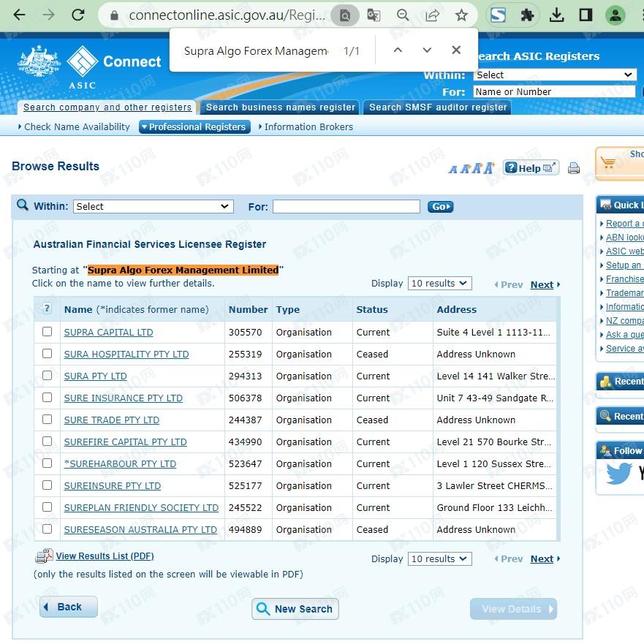Open the browser downloads icon
Screen dimensions: 644x644
tap(556, 15)
